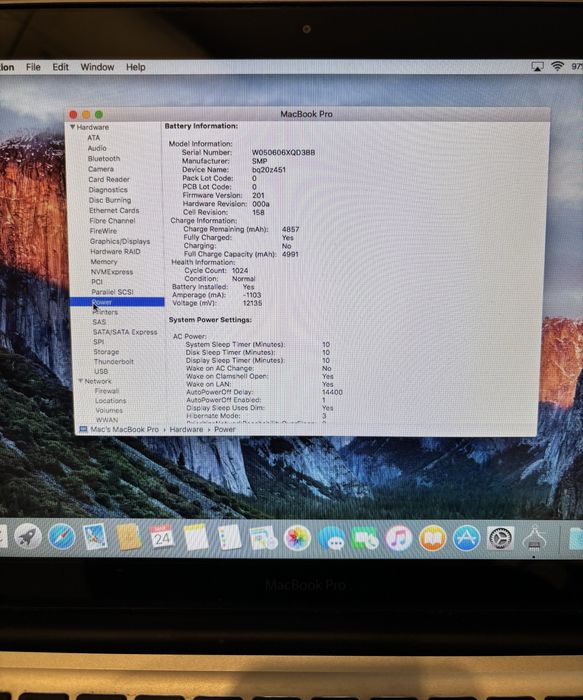Click the Cycle Count value 1024
Screen dimensions: 583x700
[x=240, y=270]
